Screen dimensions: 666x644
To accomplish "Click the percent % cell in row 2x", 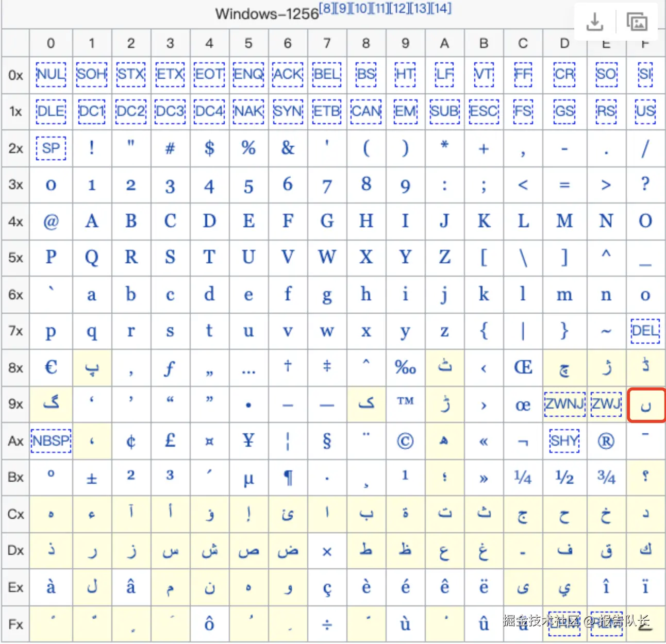I will click(x=248, y=148).
